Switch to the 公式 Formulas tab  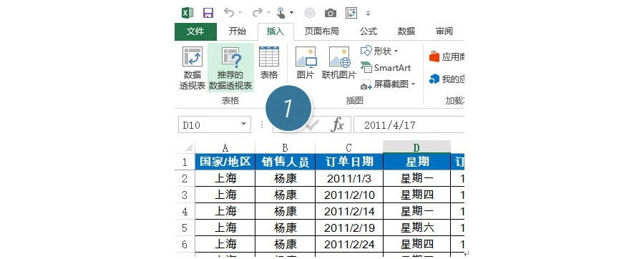tap(369, 31)
